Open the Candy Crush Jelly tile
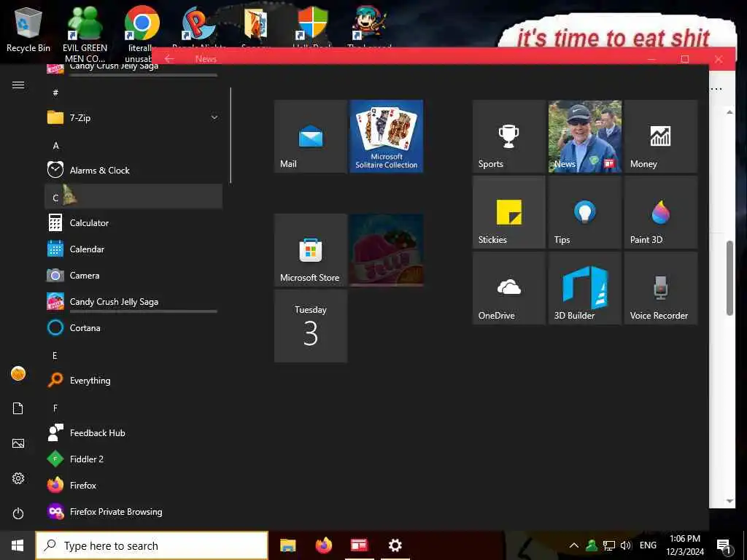 point(387,250)
